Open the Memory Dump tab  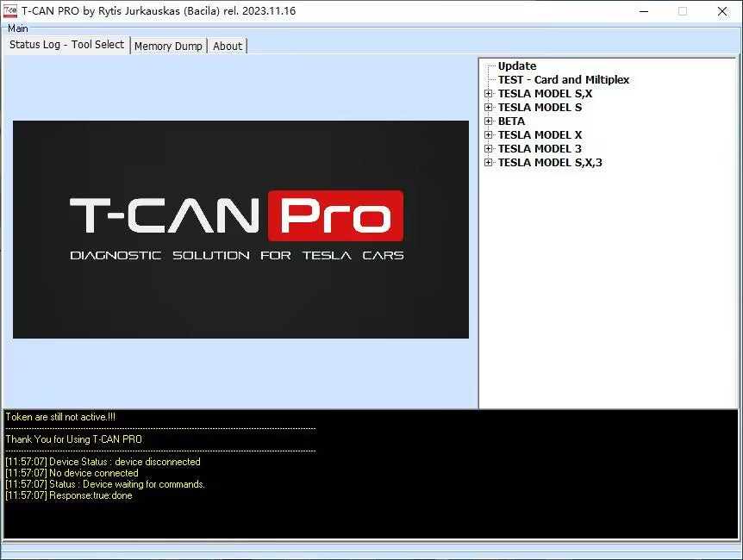click(168, 46)
